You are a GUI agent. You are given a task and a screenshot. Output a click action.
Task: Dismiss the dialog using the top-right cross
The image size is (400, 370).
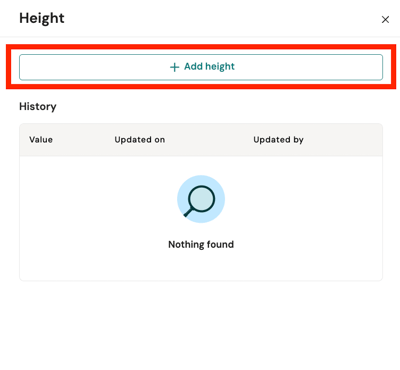pyautogui.click(x=385, y=20)
